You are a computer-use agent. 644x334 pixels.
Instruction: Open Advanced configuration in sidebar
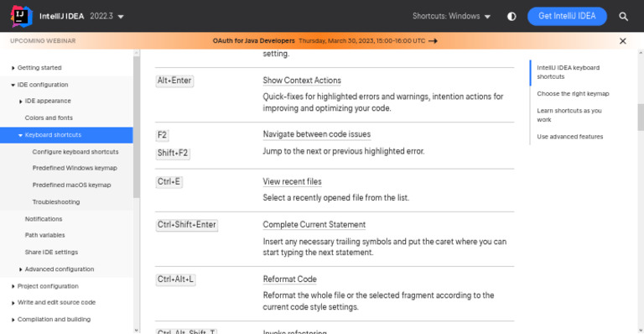[x=60, y=269]
